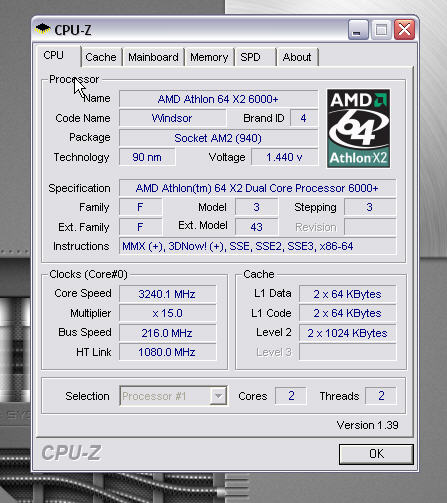Click the Family value F
The width and height of the screenshot is (447, 503).
[x=140, y=207]
